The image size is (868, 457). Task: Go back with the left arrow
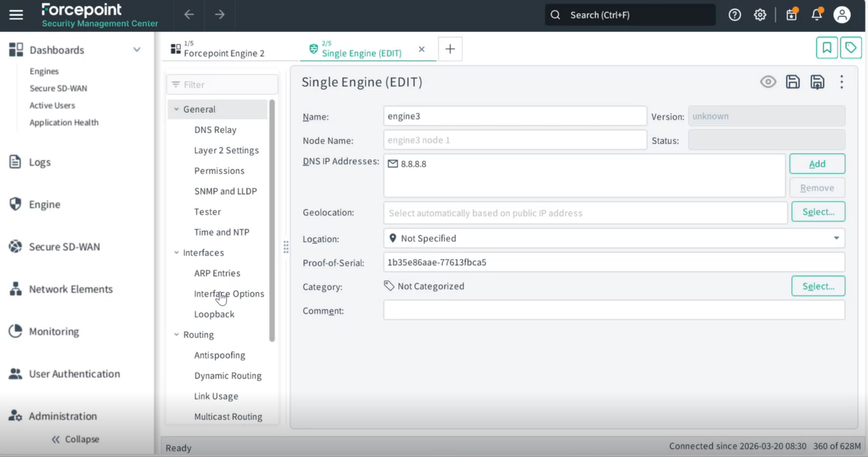pos(189,15)
